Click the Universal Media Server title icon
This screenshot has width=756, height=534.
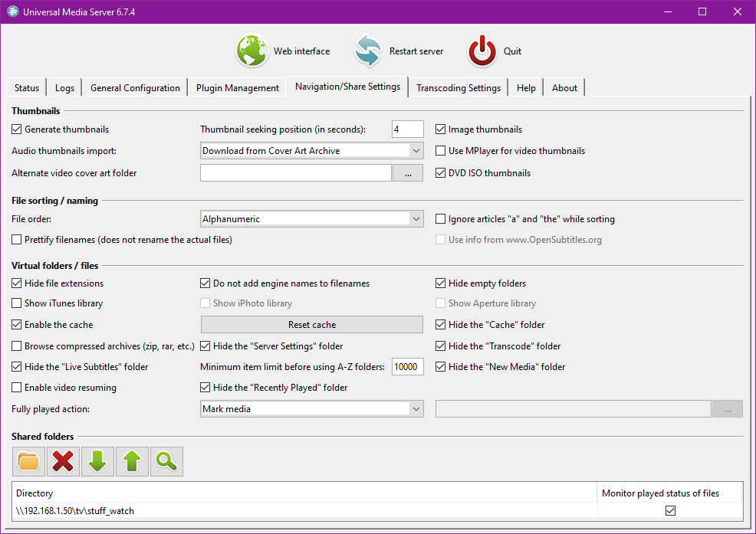[13, 11]
